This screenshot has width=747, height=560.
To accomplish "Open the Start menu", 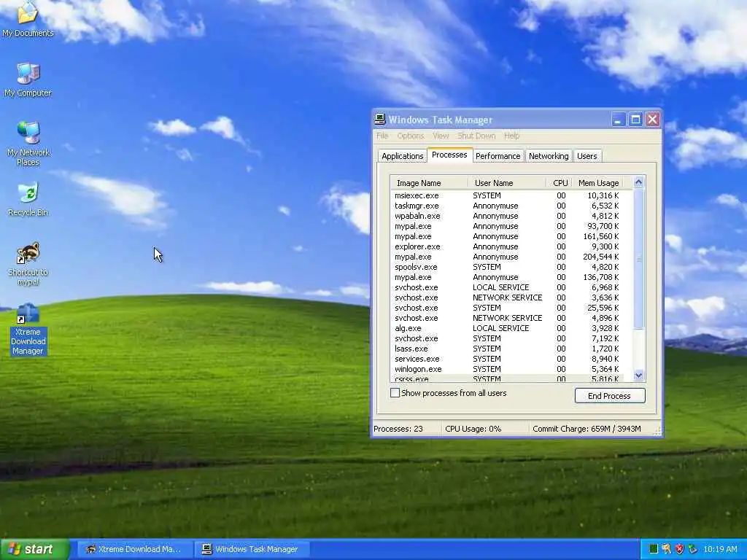I will click(x=35, y=549).
